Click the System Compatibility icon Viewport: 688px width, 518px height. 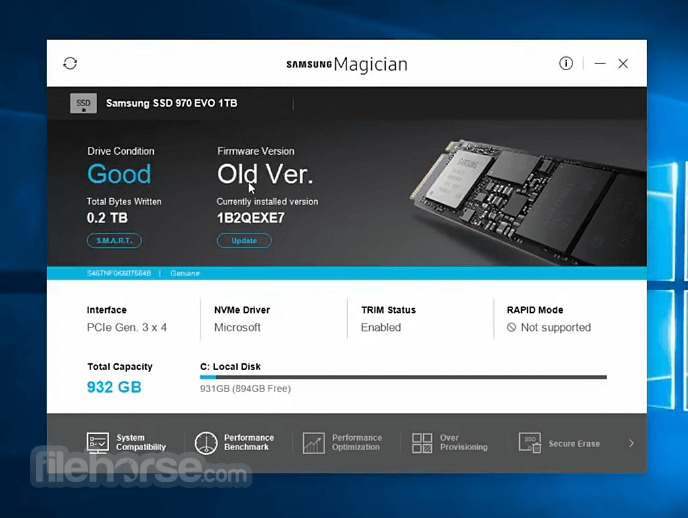[97, 442]
